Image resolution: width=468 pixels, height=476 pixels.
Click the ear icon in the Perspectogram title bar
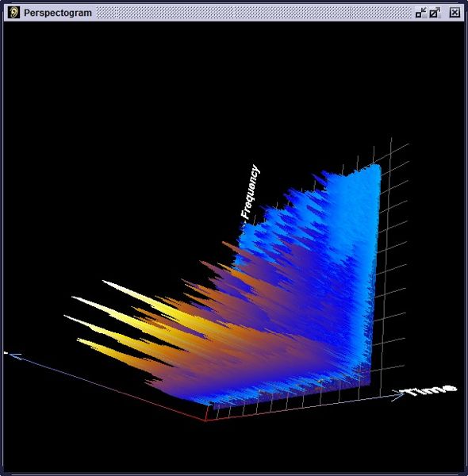click(x=13, y=13)
